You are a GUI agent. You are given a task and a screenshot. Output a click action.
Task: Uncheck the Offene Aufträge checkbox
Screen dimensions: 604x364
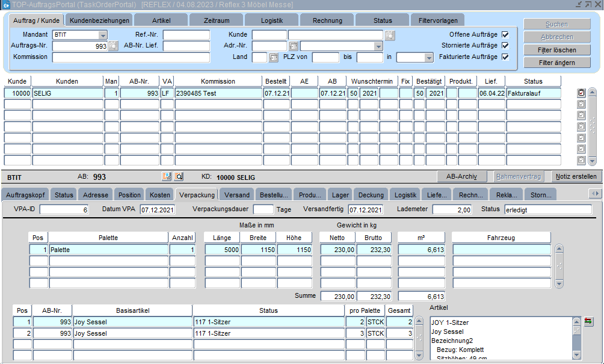[505, 35]
